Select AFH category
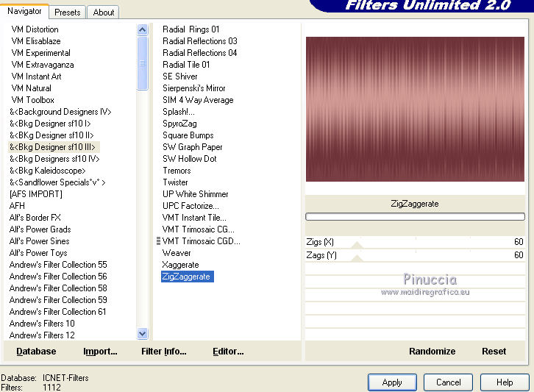534x392 pixels. pyautogui.click(x=17, y=206)
